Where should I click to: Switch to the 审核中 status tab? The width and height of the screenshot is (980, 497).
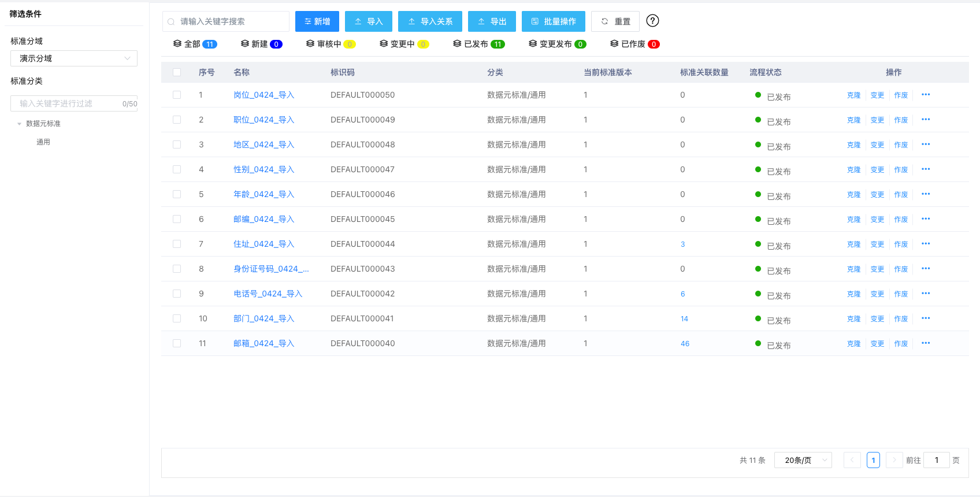click(331, 44)
